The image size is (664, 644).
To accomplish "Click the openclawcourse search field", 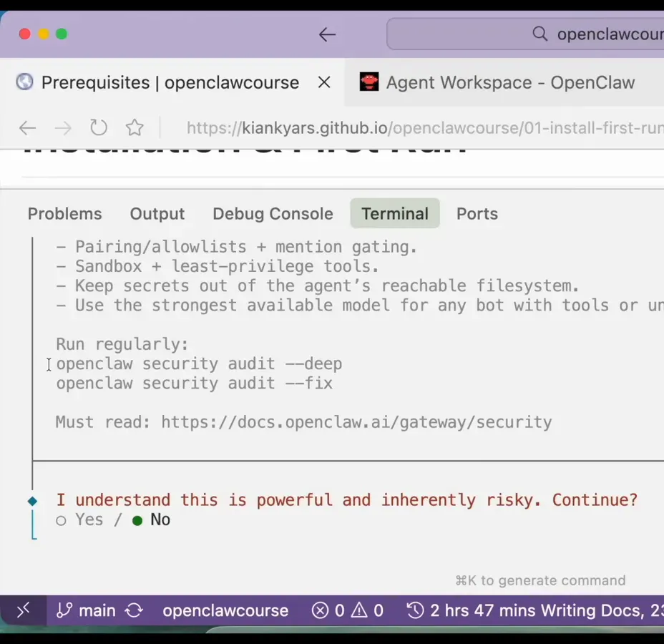I will tap(525, 34).
